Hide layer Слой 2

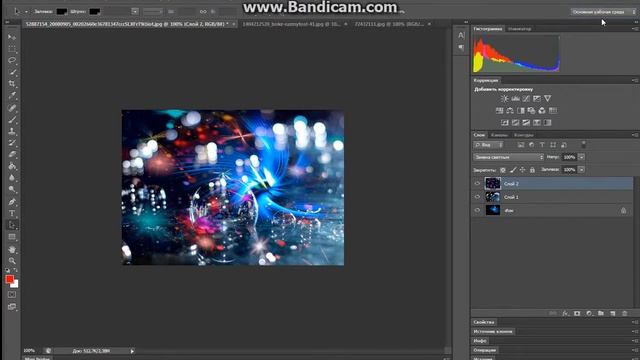(477, 184)
